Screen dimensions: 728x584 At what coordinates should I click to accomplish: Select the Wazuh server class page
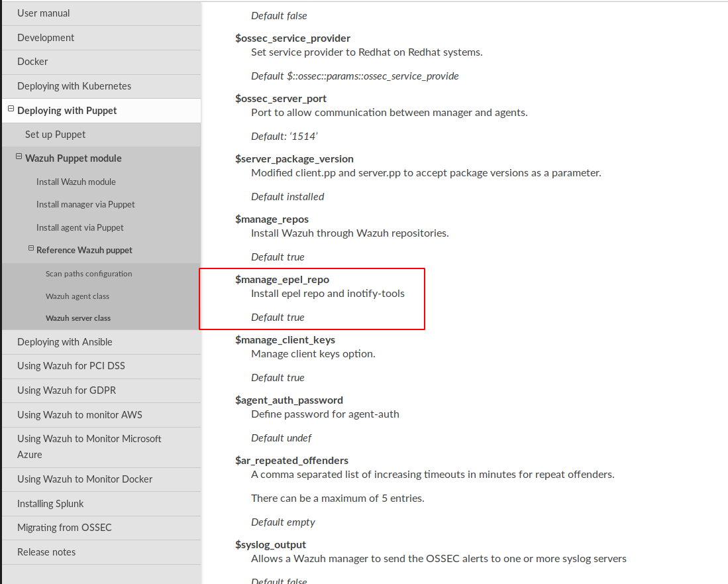coord(78,318)
